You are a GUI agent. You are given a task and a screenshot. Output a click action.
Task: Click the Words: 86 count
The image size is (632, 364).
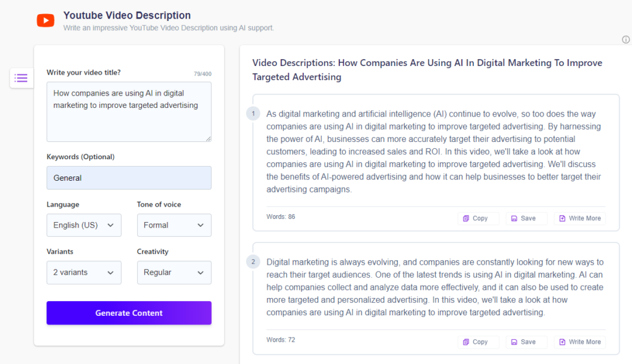[x=281, y=217]
